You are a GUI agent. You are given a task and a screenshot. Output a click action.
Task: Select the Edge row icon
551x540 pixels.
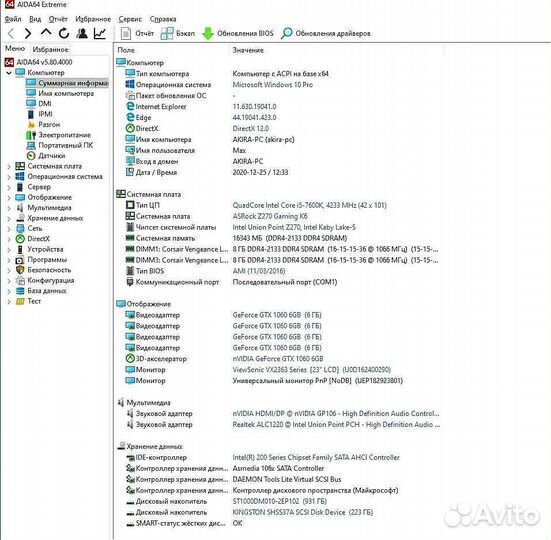pos(130,117)
